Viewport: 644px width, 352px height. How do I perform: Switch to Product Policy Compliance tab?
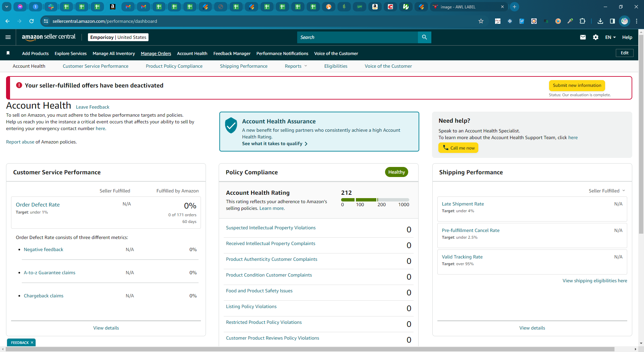coord(174,66)
